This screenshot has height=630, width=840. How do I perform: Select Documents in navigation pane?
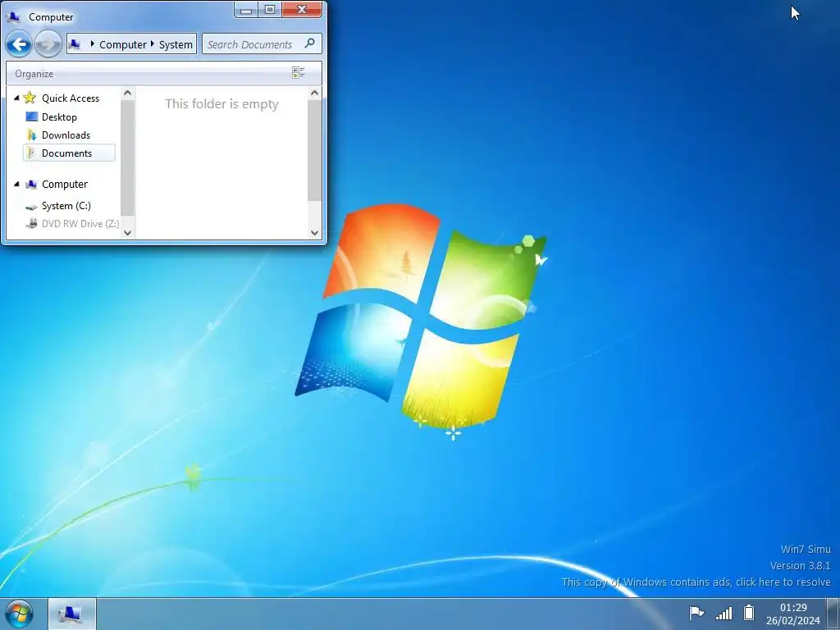point(69,153)
